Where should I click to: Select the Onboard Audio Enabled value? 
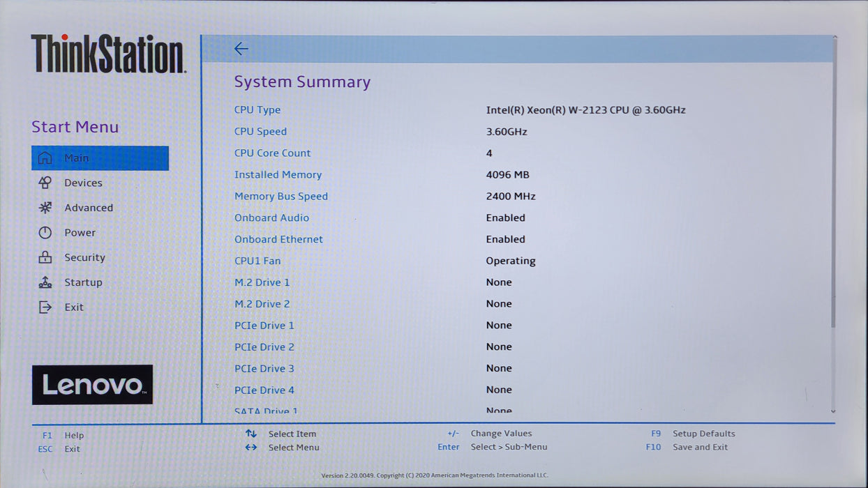click(505, 218)
